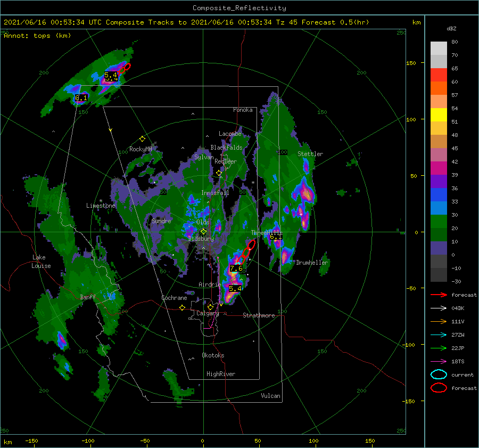
Task: Click the red forecast arrow in legend
Action: [439, 295]
